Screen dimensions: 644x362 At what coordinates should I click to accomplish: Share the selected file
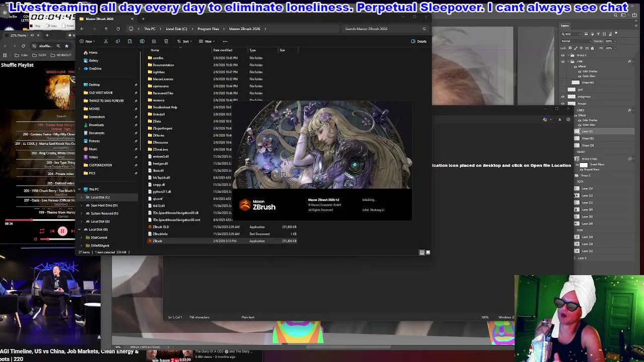coord(154,41)
